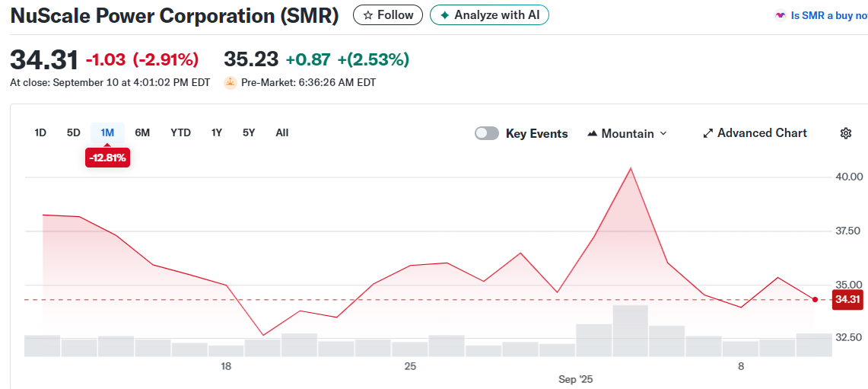Click the date label 18

click(225, 366)
